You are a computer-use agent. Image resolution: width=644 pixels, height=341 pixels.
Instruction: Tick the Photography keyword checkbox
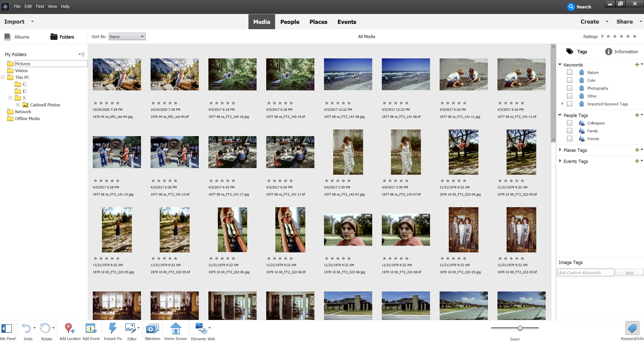tap(569, 88)
